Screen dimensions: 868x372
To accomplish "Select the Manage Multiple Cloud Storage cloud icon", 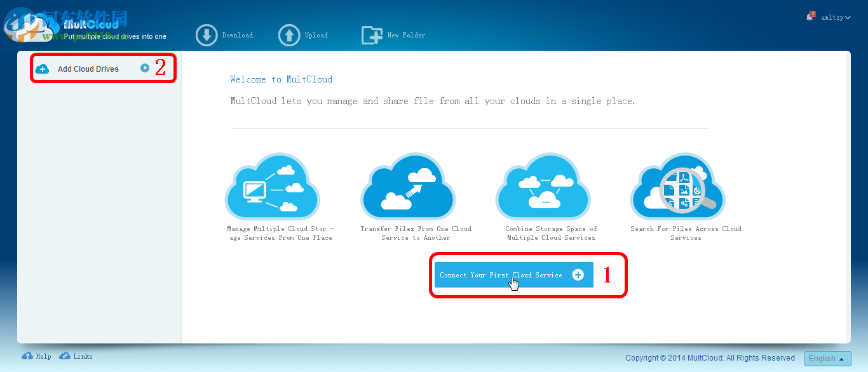I will tap(273, 185).
